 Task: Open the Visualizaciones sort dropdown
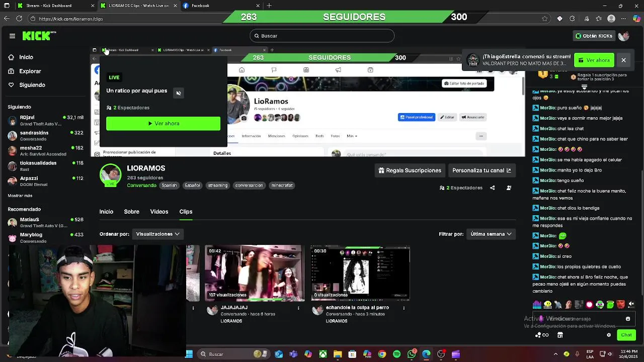(157, 234)
